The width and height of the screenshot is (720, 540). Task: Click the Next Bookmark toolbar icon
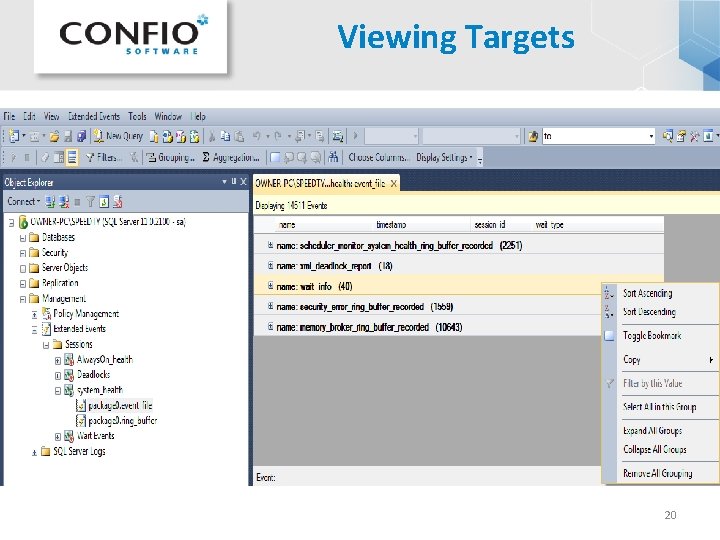point(302,158)
